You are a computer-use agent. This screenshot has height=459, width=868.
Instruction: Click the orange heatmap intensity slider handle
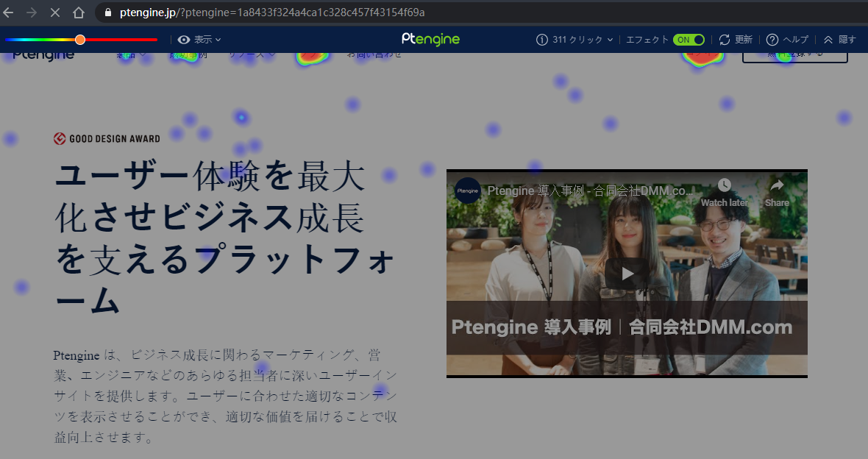[x=80, y=39]
